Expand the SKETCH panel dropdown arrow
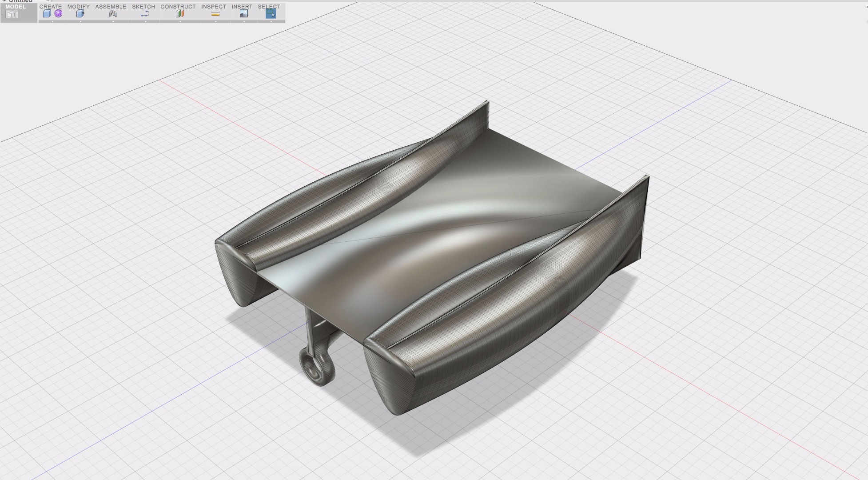This screenshot has height=480, width=868. pyautogui.click(x=145, y=21)
